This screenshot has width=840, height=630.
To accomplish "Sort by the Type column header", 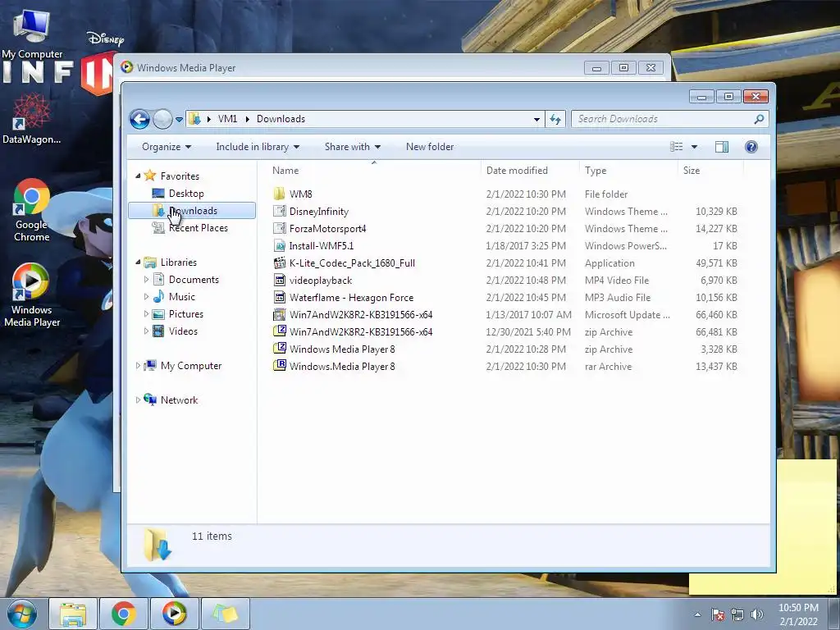I will [628, 171].
